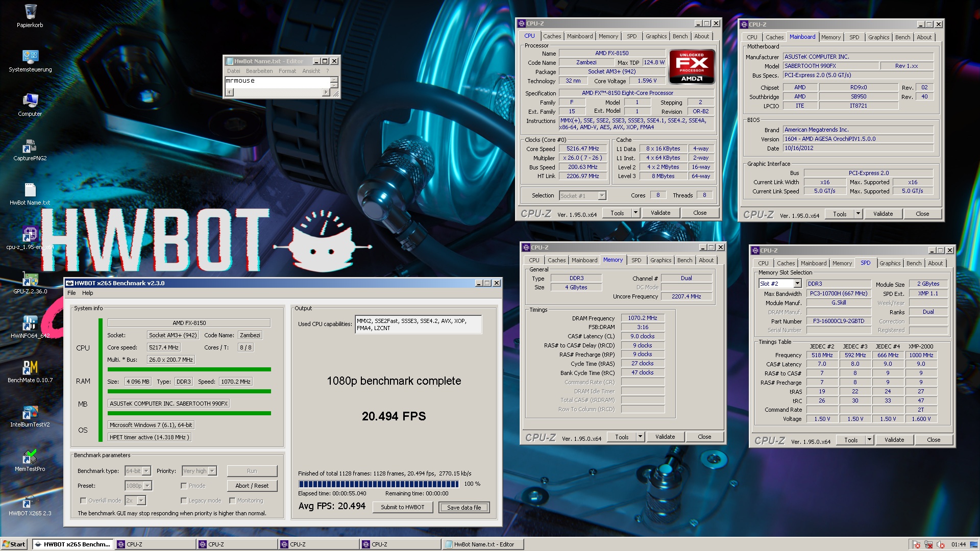Toggle the Overkill mode checkbox
980x551 pixels.
[83, 500]
